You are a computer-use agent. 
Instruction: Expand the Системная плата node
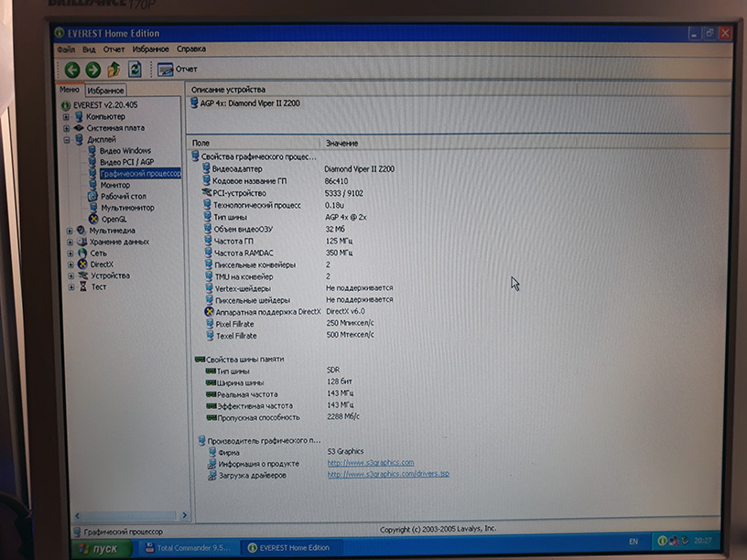point(66,128)
